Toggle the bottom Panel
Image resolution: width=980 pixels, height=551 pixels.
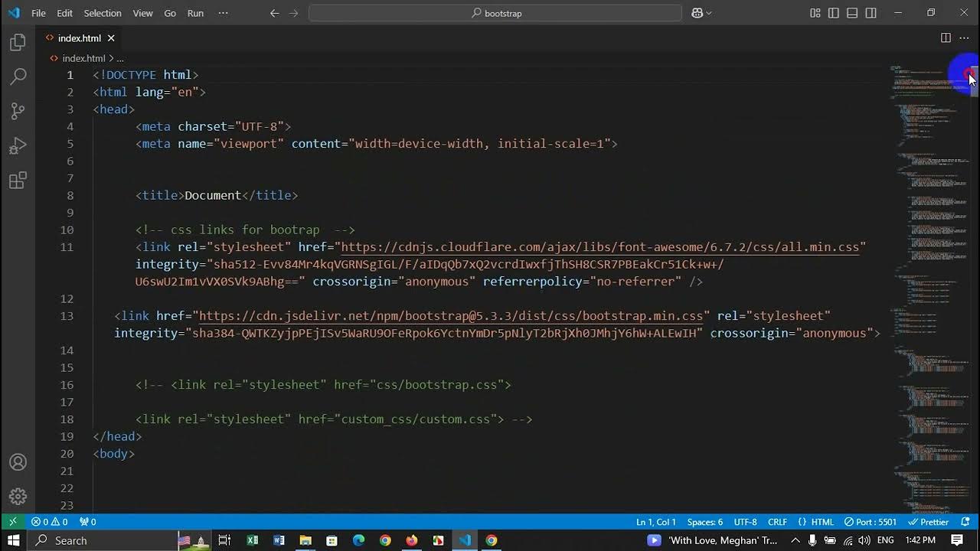tap(852, 13)
